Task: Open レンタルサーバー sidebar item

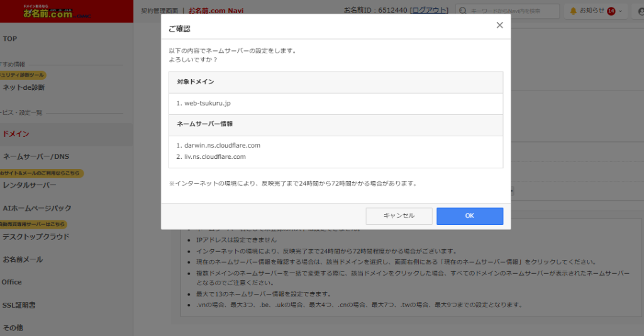Action: click(29, 185)
